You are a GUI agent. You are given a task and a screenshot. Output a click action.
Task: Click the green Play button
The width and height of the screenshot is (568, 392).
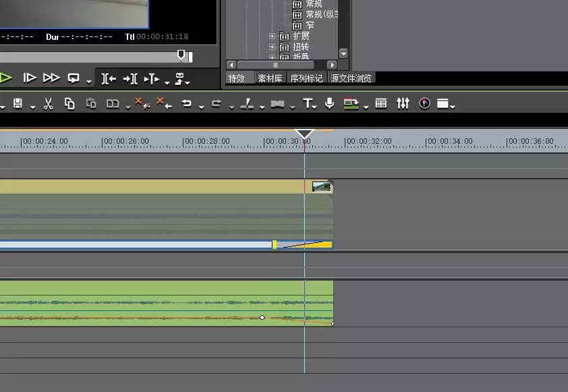coord(6,78)
